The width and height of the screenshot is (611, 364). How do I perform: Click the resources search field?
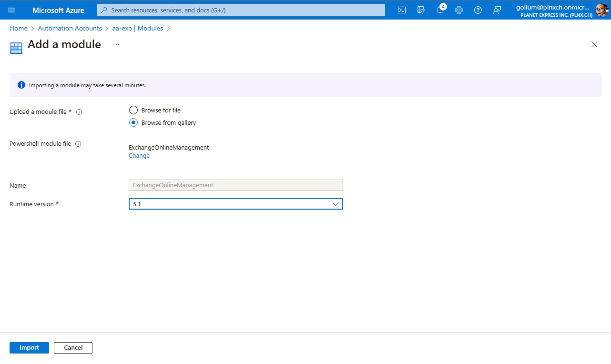click(x=241, y=10)
